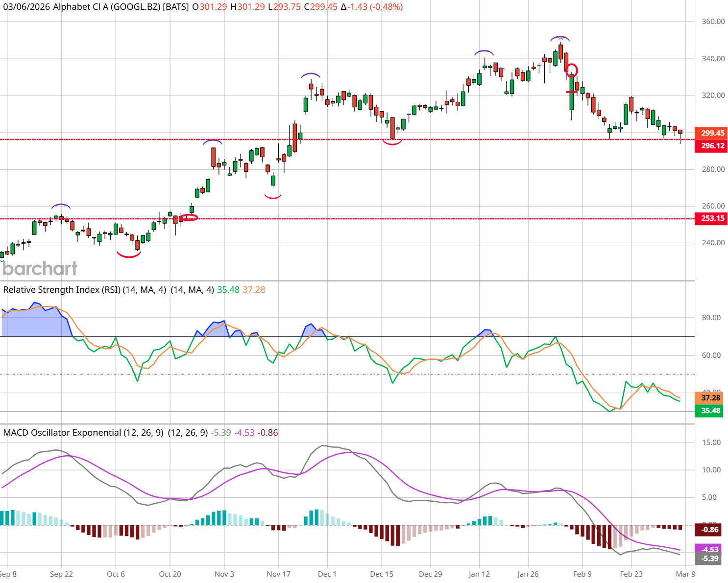The width and height of the screenshot is (728, 583).
Task: Click the dark red -0.86 tag on the MACD axis
Action: click(x=708, y=530)
